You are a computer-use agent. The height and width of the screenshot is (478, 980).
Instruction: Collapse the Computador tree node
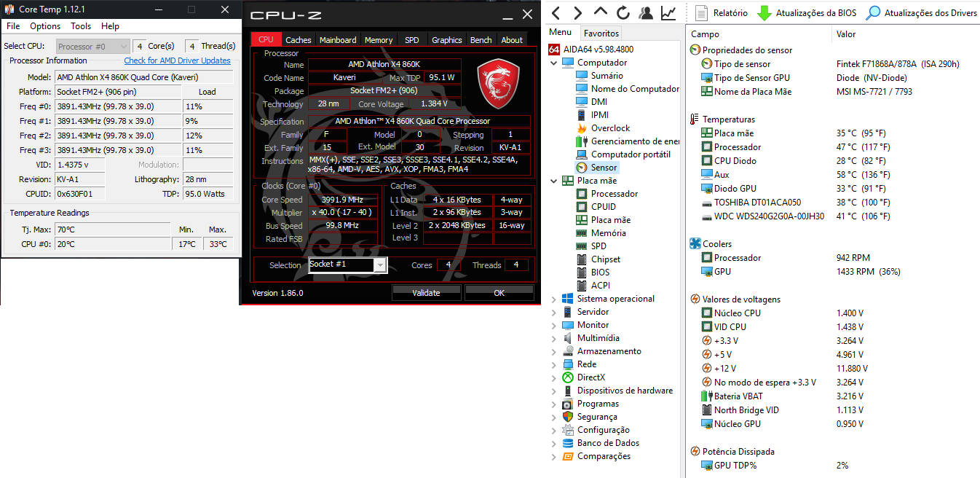click(554, 63)
